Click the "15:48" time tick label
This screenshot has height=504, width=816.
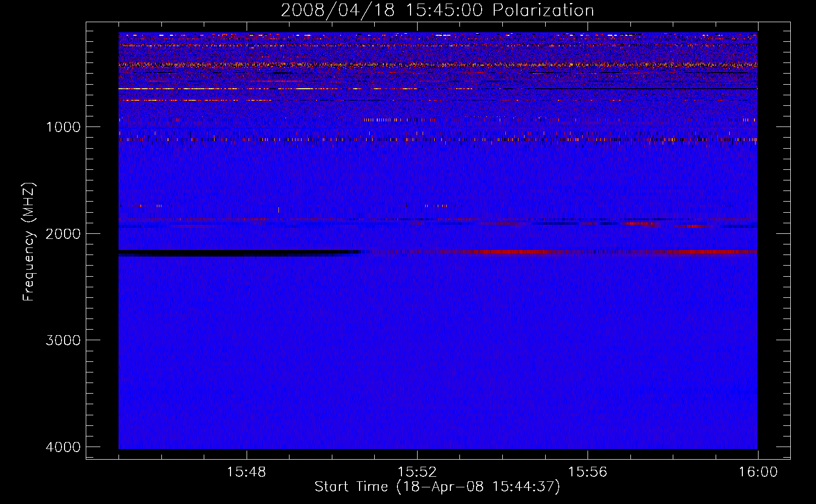pos(246,472)
